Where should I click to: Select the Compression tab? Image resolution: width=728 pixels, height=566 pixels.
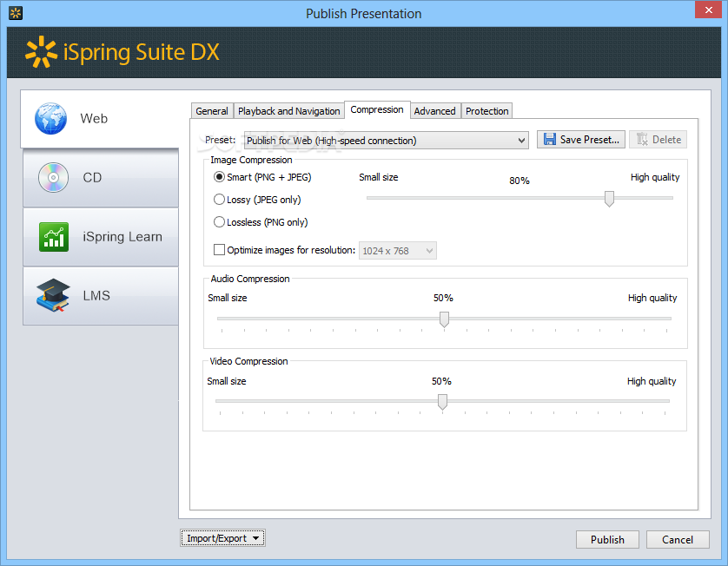[x=377, y=109]
